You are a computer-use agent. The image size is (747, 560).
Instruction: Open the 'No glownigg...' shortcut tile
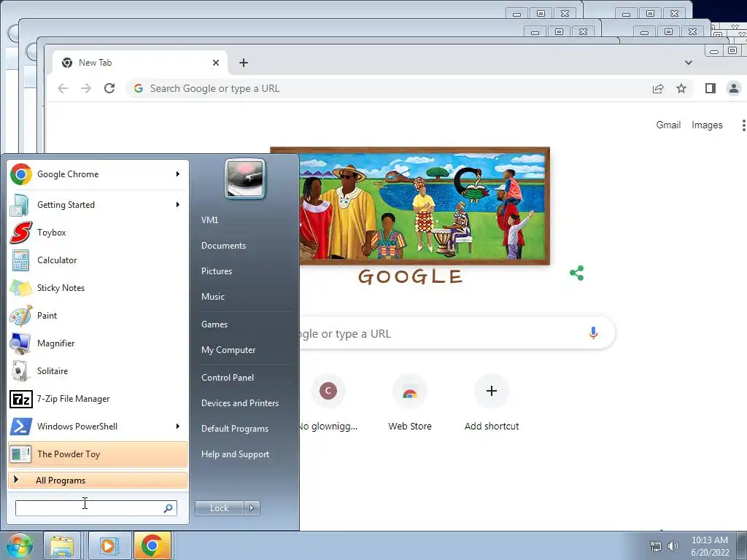[328, 404]
